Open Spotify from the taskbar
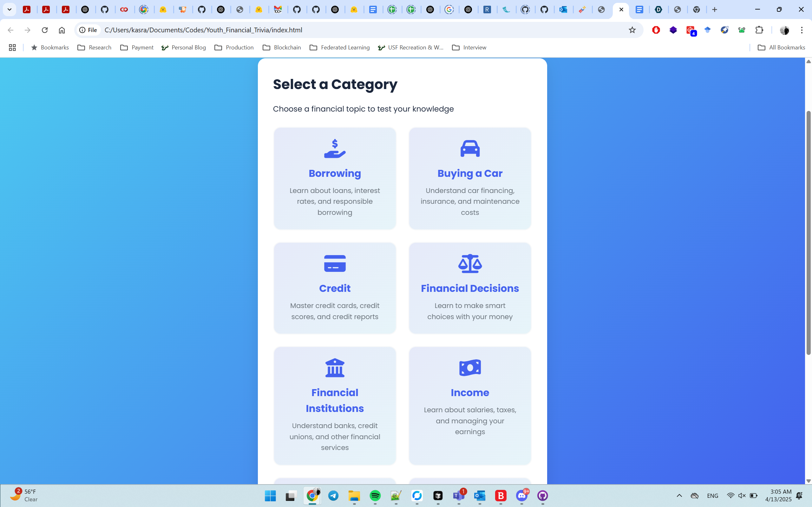 (x=375, y=496)
